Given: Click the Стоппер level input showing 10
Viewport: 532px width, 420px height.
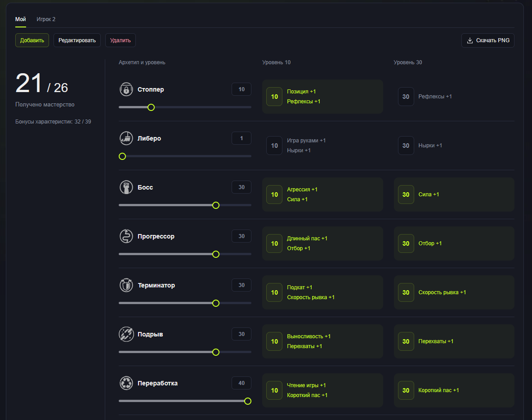Looking at the screenshot, I should (x=241, y=89).
